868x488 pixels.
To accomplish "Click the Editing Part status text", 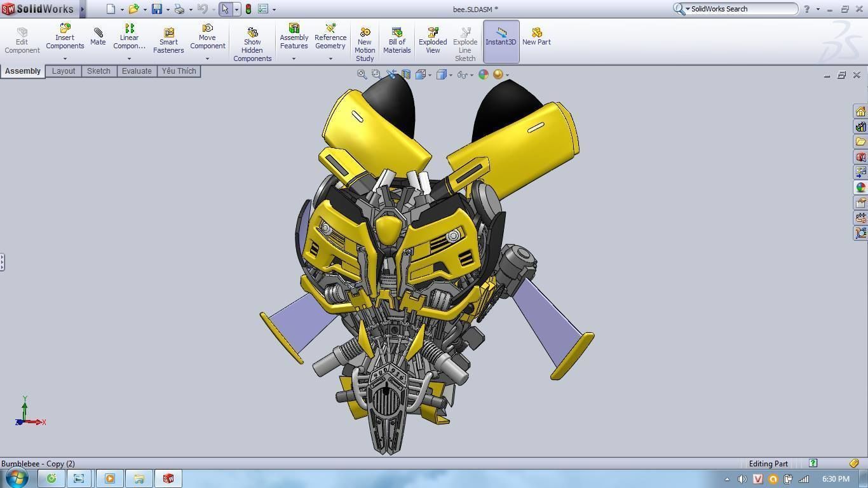I will click(x=768, y=463).
